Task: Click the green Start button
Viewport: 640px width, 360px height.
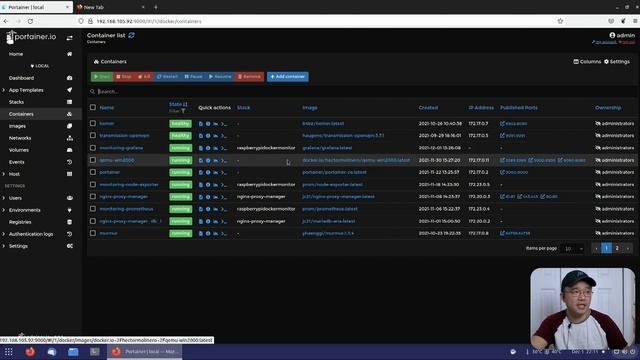Action: 102,76
